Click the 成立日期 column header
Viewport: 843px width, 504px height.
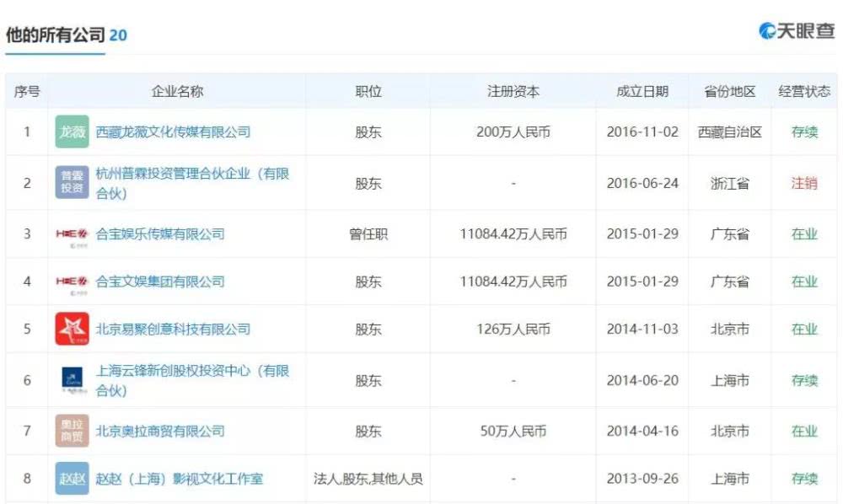642,91
